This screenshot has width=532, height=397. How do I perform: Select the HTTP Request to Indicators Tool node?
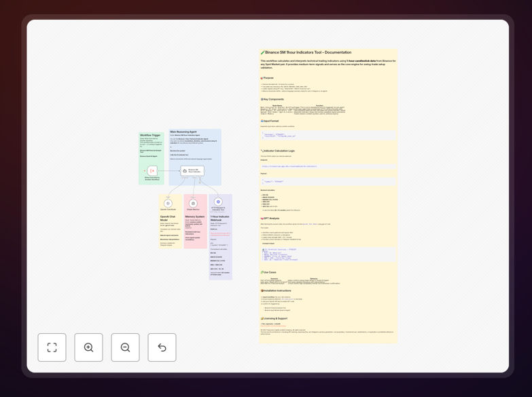pyautogui.click(x=218, y=202)
